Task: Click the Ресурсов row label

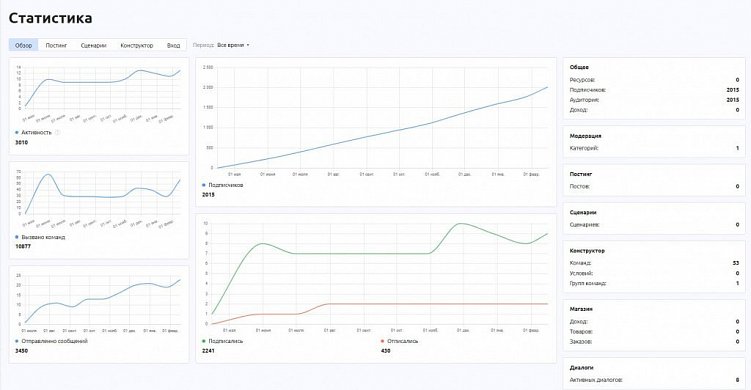Action: coord(582,80)
